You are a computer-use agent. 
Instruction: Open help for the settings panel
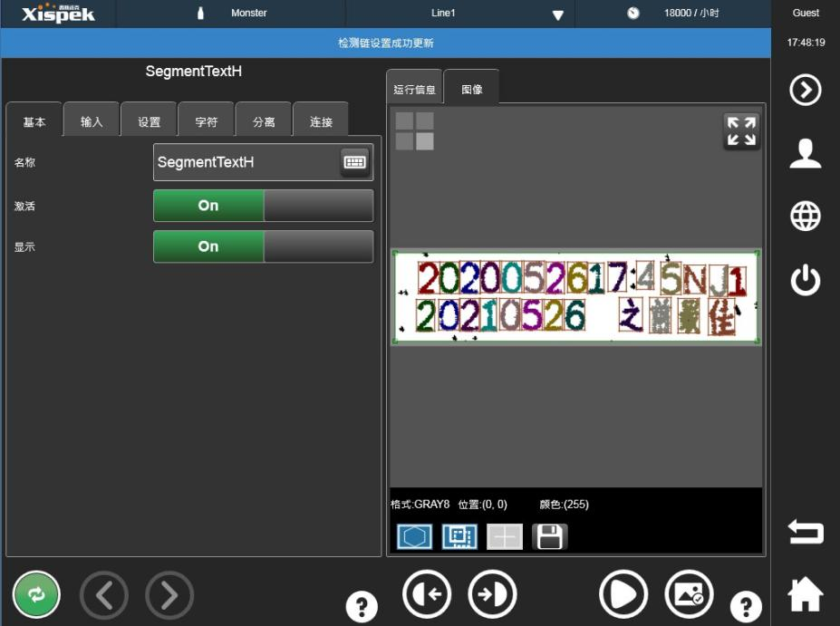coord(362,607)
